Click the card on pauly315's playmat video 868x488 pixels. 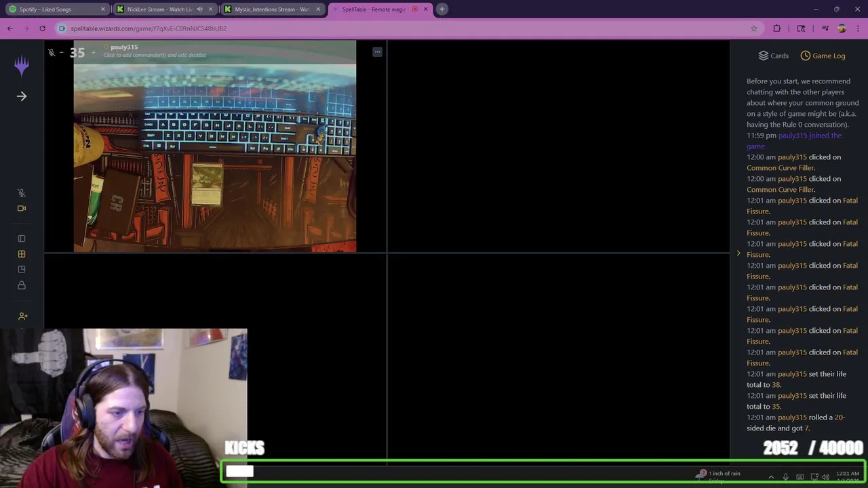(207, 184)
